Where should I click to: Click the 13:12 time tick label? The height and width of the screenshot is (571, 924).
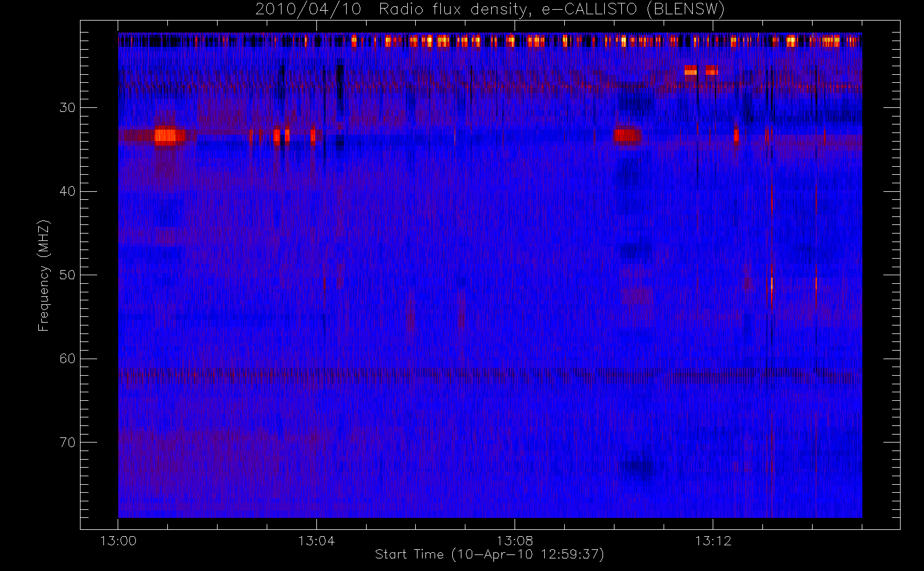pyautogui.click(x=713, y=541)
